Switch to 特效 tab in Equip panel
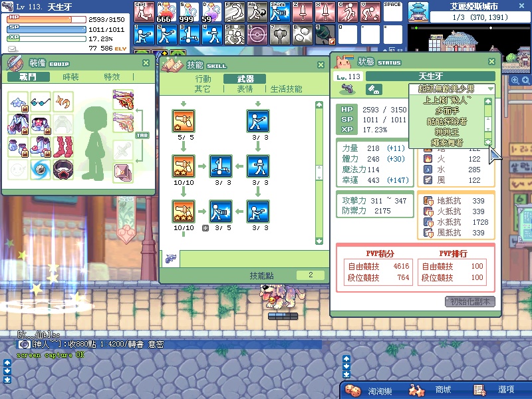This screenshot has height=399, width=532. click(112, 77)
